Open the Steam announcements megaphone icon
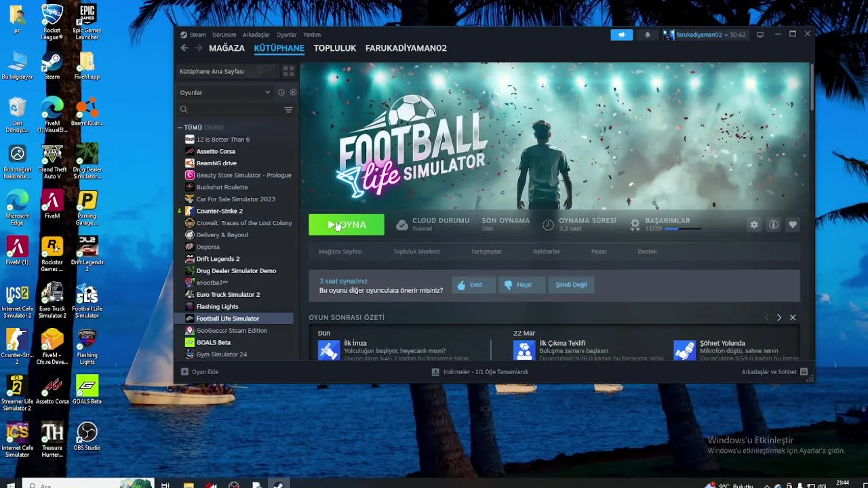868x488 pixels. (621, 35)
